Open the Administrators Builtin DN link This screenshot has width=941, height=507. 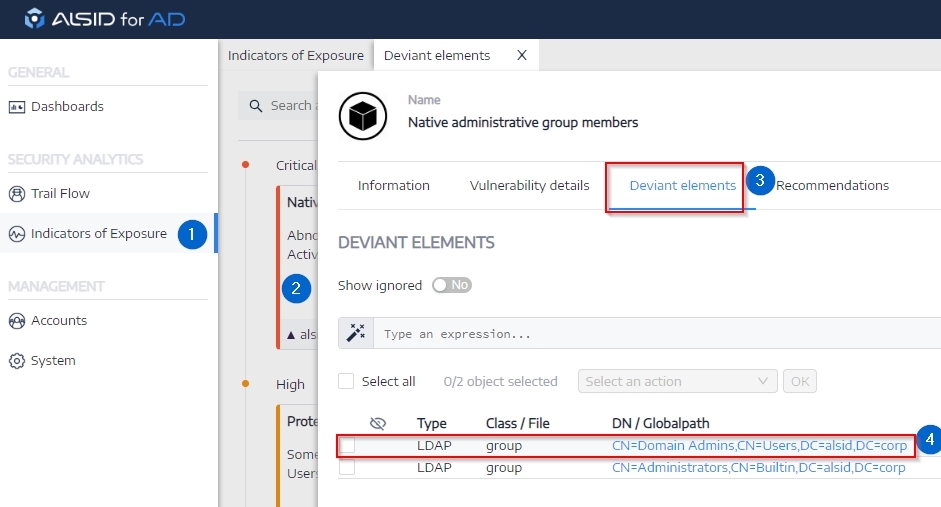759,467
